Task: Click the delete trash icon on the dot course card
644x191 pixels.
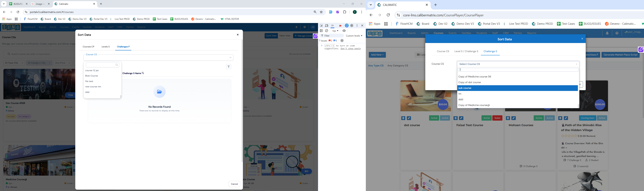Action: (x=403, y=118)
